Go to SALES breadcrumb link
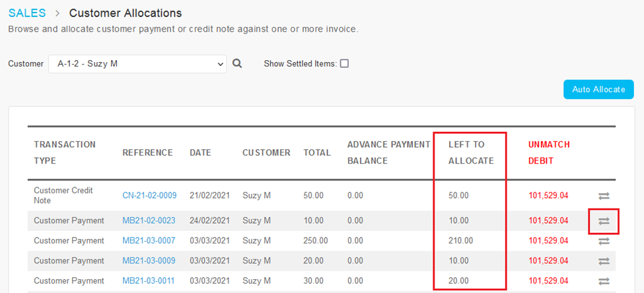 [x=27, y=13]
